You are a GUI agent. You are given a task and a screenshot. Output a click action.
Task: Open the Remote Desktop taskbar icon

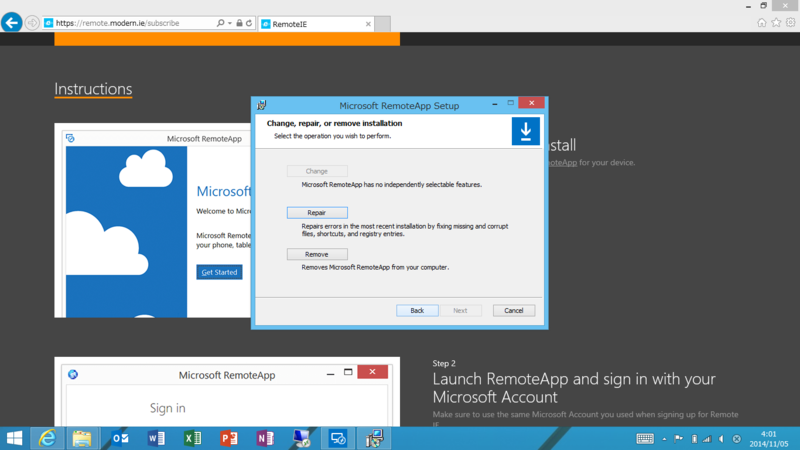(x=338, y=438)
